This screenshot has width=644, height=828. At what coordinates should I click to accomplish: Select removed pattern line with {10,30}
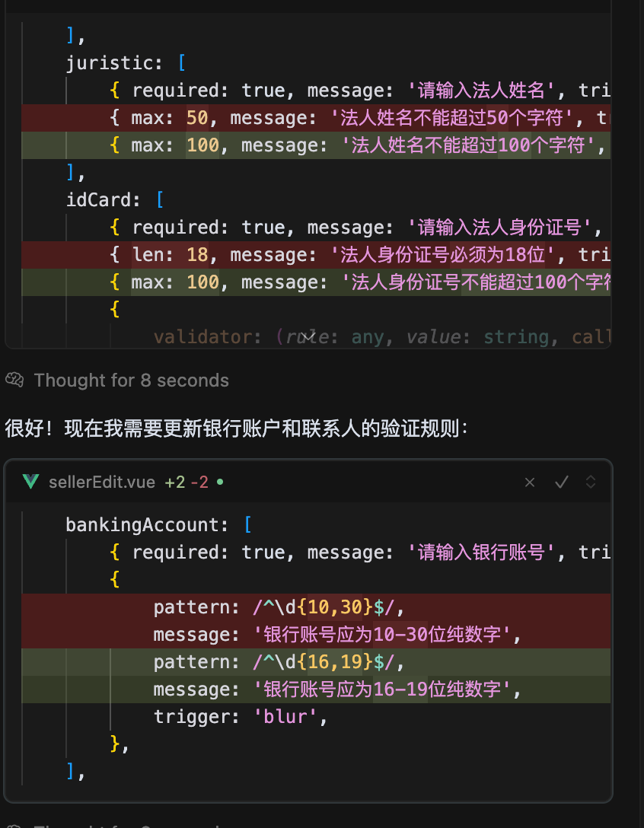[x=316, y=607]
